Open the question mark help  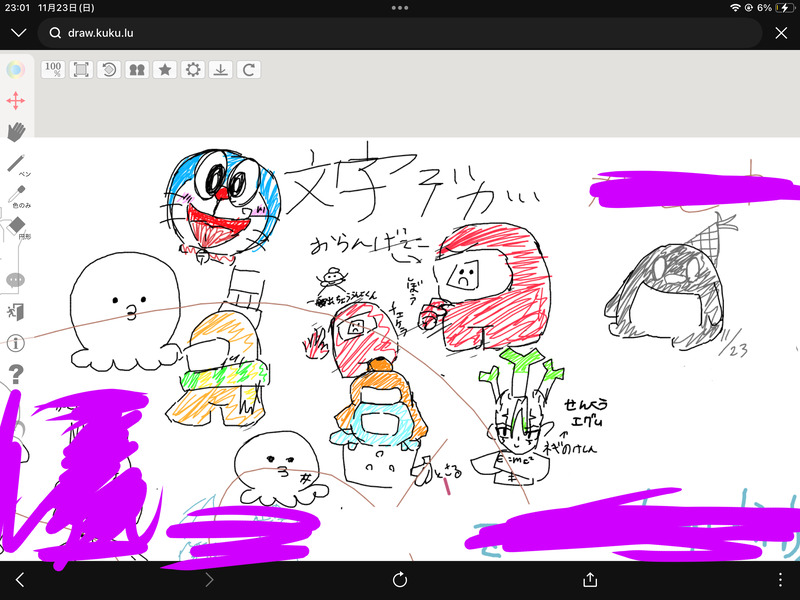click(16, 374)
